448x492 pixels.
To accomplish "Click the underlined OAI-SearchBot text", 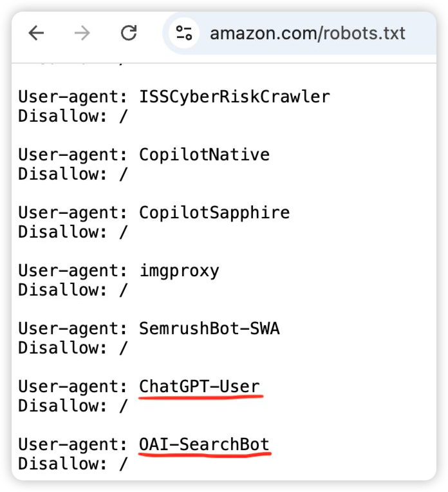I will (x=204, y=445).
